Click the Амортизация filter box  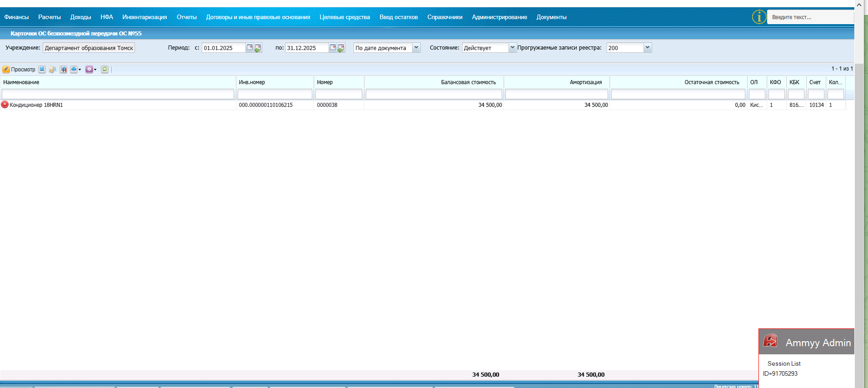[x=556, y=94]
